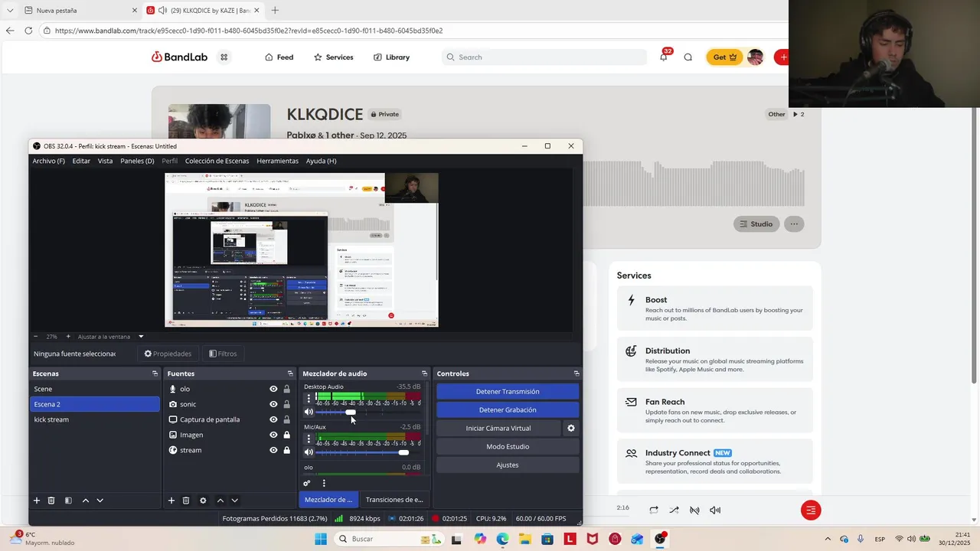Open BandLab notifications bell
This screenshot has width=980, height=551.
[663, 57]
